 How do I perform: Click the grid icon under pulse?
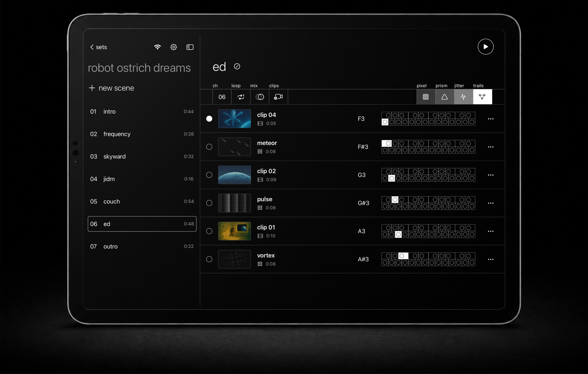tap(260, 208)
